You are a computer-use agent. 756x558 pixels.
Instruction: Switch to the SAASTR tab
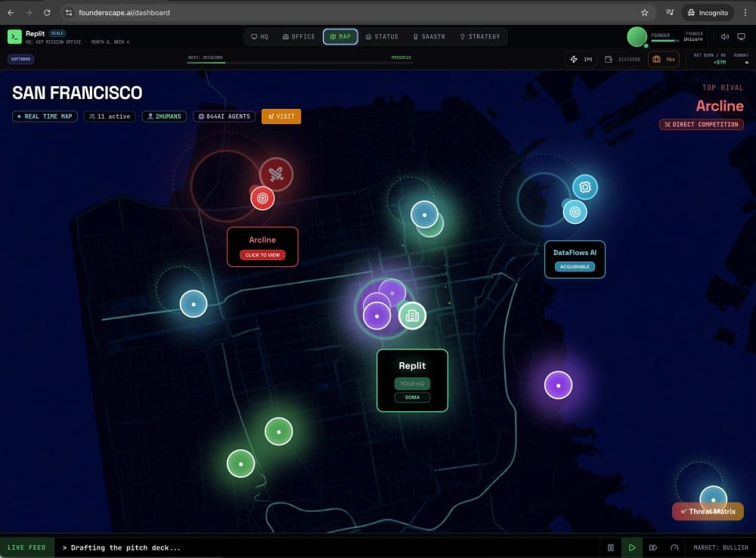pyautogui.click(x=429, y=36)
